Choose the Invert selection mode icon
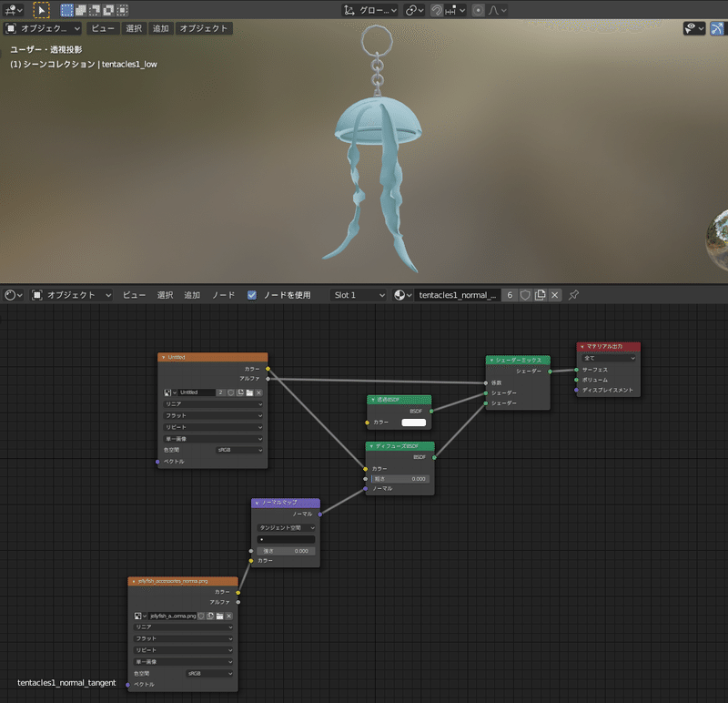 tap(108, 10)
